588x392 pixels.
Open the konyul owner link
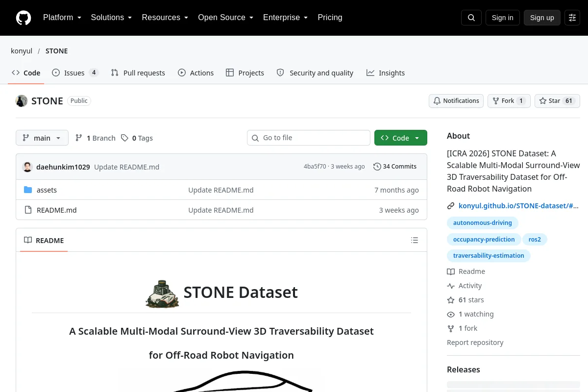point(22,51)
